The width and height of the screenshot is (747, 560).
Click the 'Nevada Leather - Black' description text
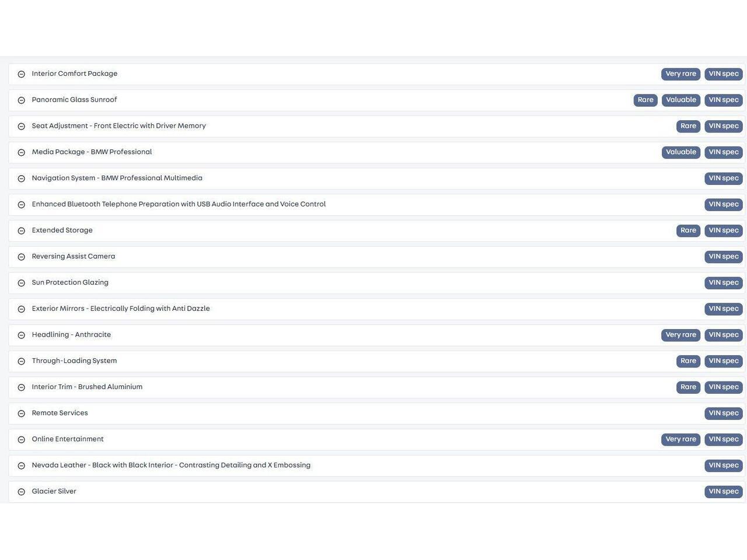point(171,466)
